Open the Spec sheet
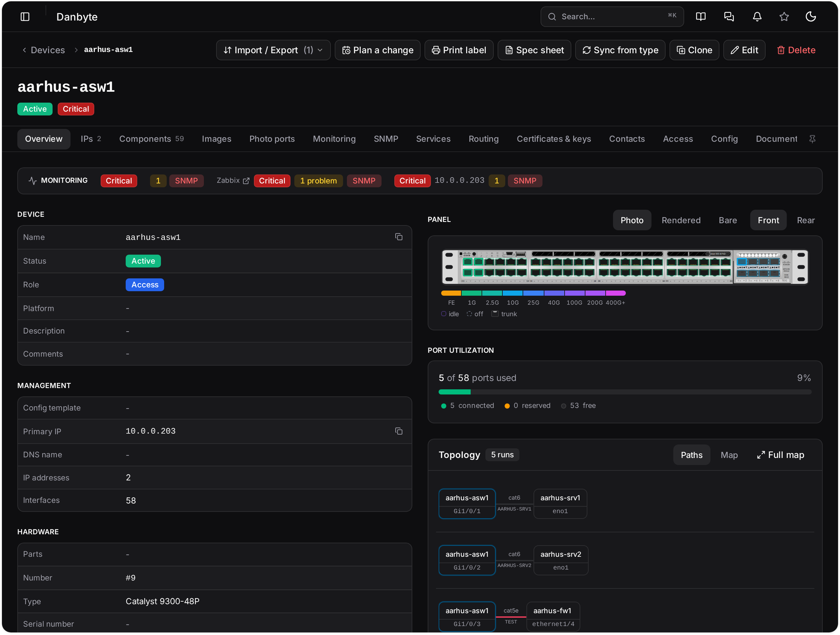 tap(534, 50)
